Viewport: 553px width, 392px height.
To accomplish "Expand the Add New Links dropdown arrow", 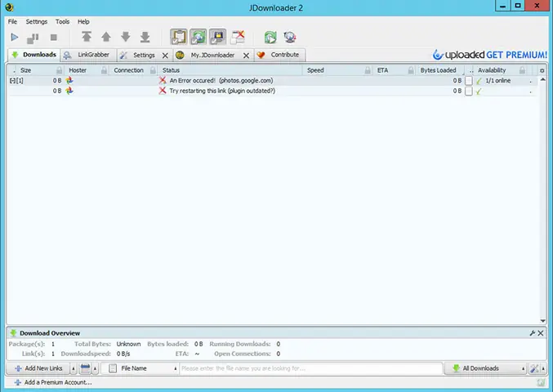I will point(74,369).
